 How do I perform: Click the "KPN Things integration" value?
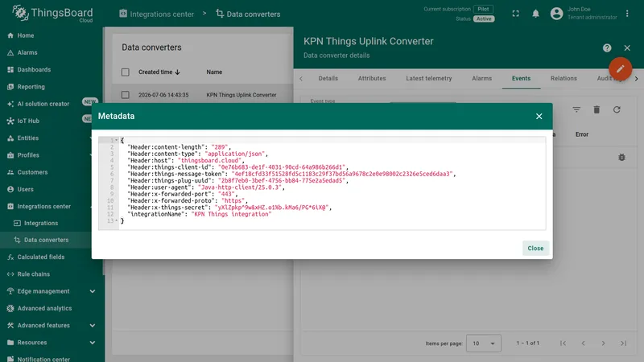tap(231, 214)
